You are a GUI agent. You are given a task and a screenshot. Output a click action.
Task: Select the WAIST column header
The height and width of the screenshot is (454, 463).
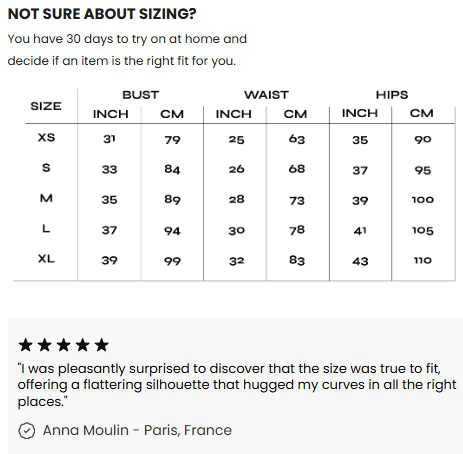[x=266, y=95]
